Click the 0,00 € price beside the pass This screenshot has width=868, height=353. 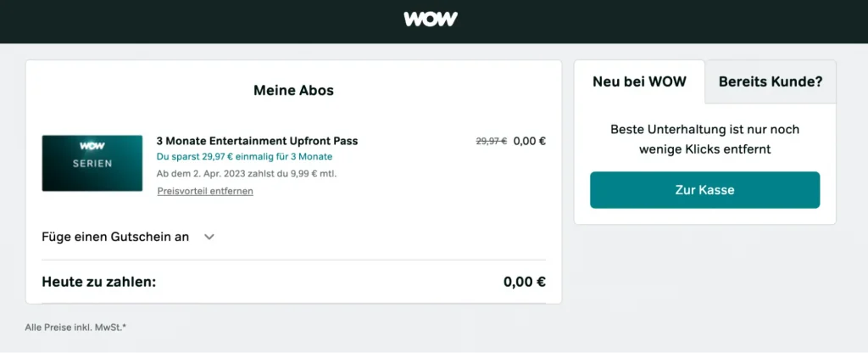(530, 141)
